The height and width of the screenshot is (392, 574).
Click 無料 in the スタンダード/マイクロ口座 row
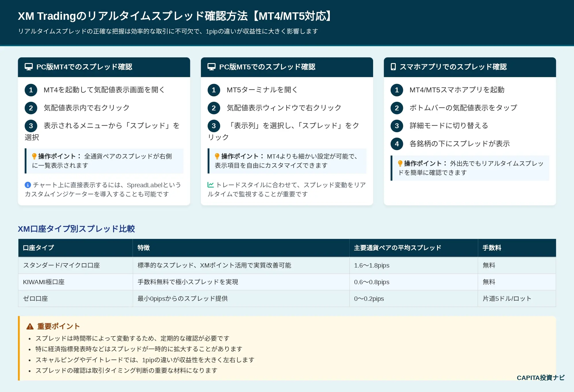(x=489, y=265)
